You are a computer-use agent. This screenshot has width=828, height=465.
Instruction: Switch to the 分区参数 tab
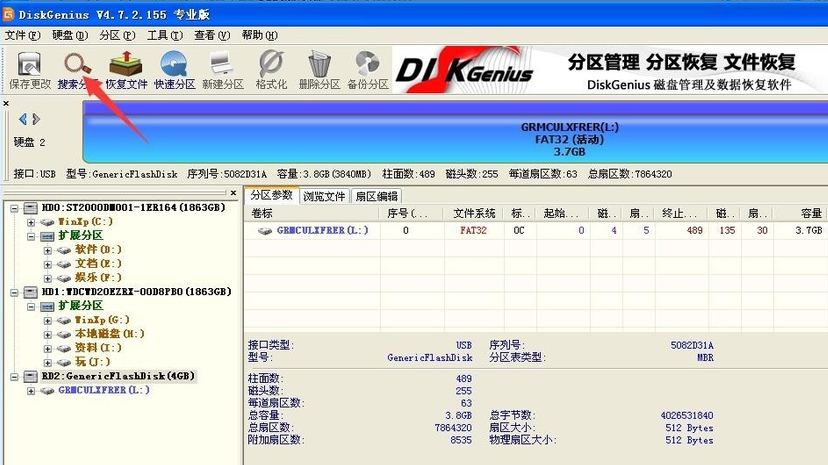(271, 195)
